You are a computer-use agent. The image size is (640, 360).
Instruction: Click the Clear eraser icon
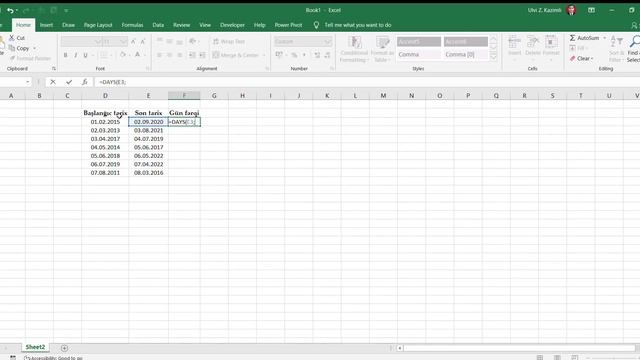(573, 58)
